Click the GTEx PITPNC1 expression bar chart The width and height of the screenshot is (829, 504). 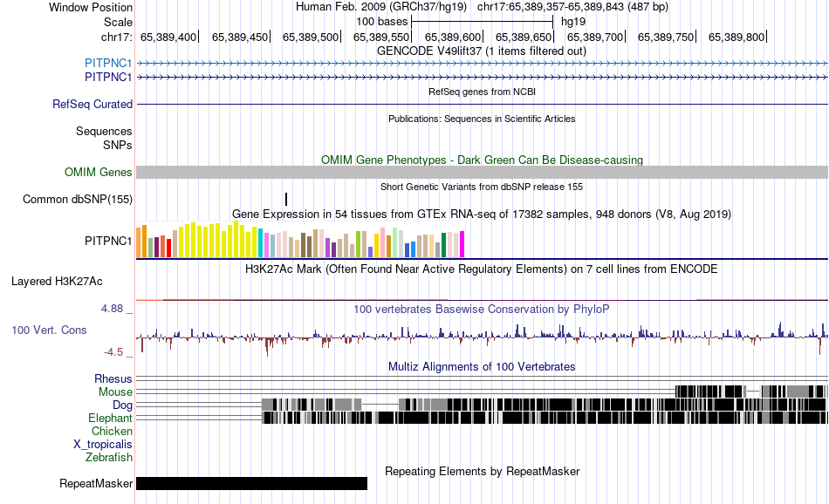pos(300,240)
